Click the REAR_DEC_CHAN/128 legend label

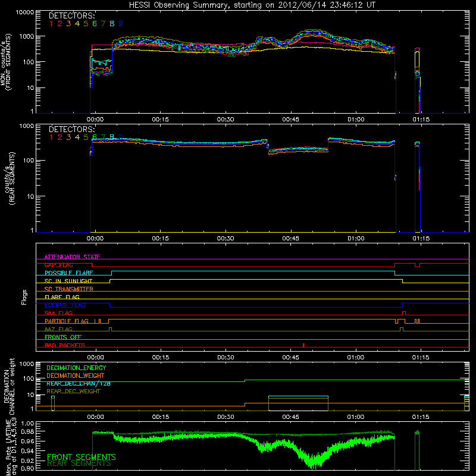click(79, 384)
